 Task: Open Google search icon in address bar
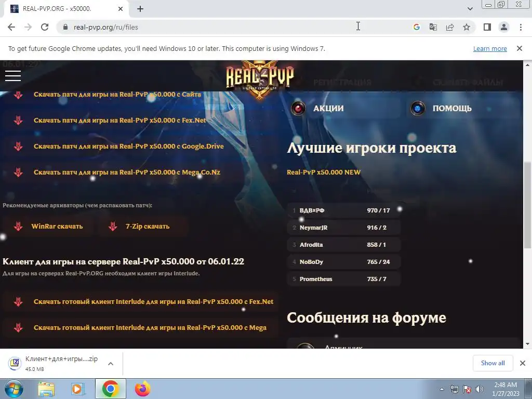pos(417,27)
